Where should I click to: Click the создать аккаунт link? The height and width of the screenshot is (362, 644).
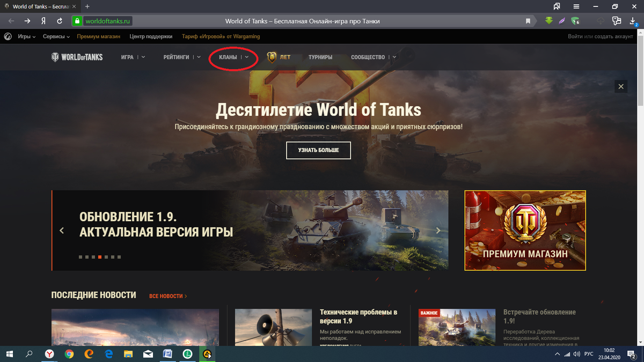click(614, 36)
